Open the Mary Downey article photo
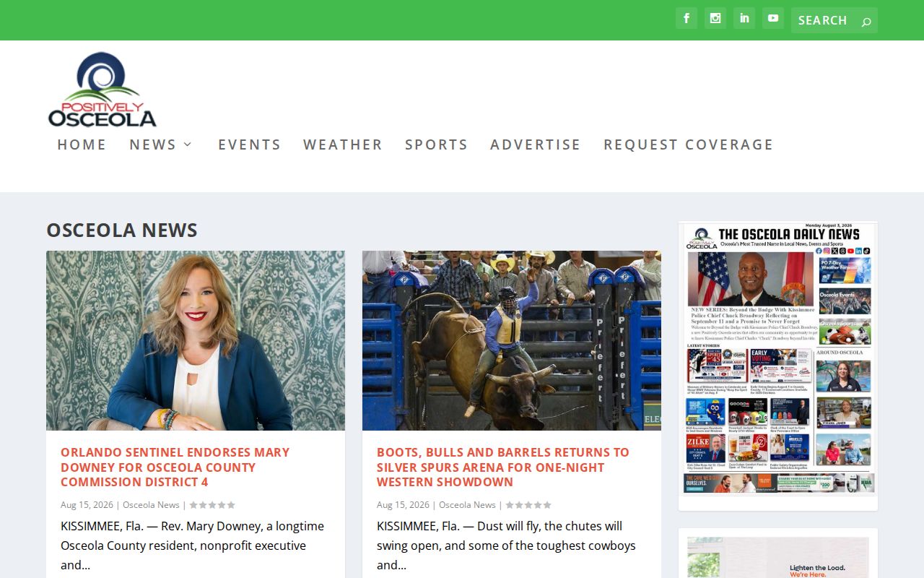924x578 pixels. click(x=196, y=340)
